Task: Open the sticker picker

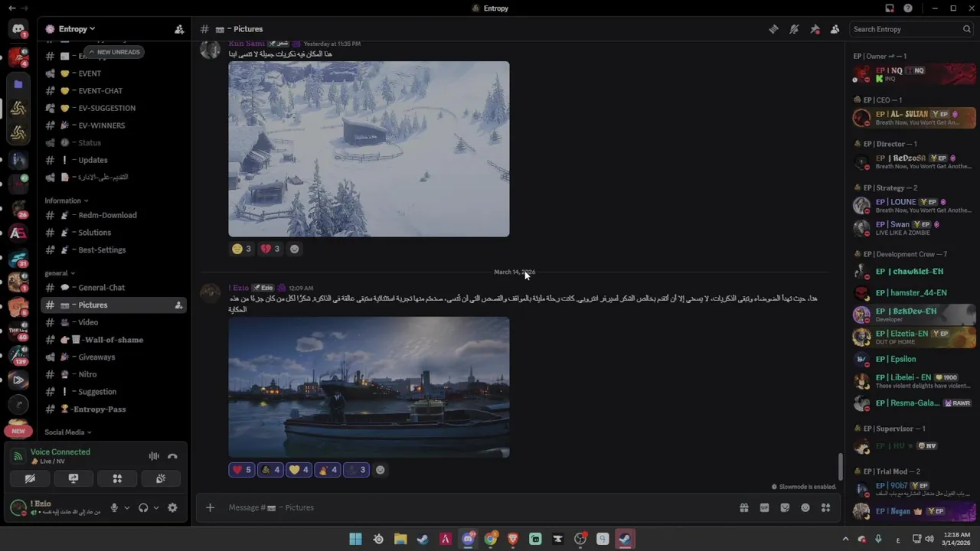Action: click(x=785, y=507)
